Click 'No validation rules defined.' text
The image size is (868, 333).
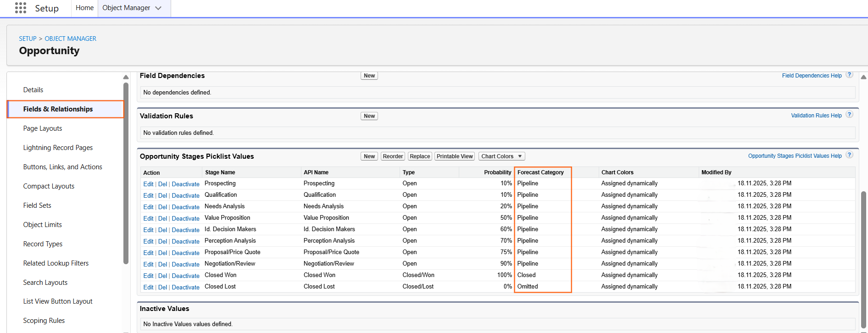tap(178, 133)
